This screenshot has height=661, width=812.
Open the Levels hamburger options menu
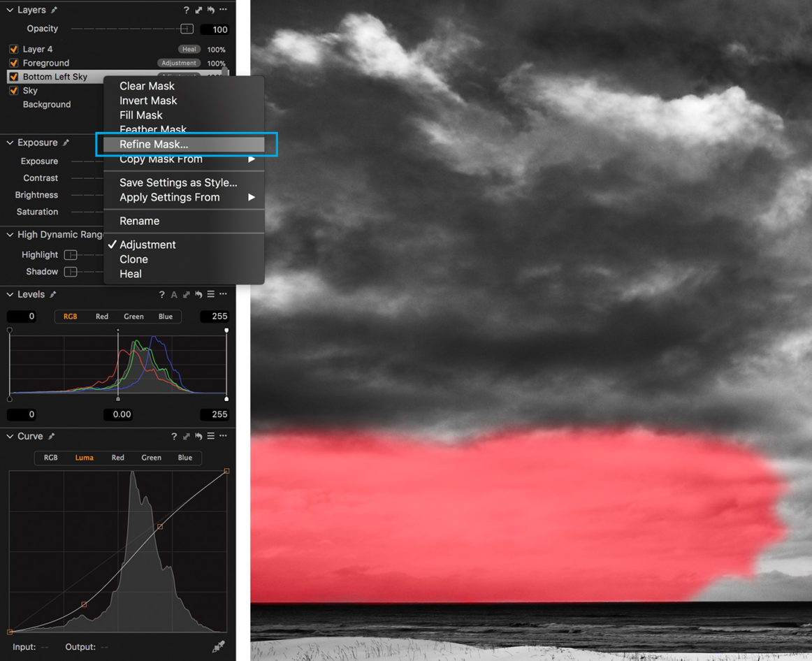[x=211, y=295]
